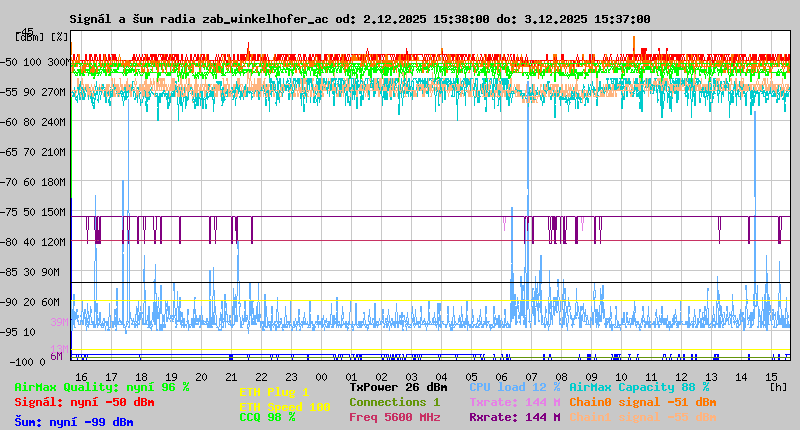Click the 150M label on the y-axis

(x=54, y=212)
